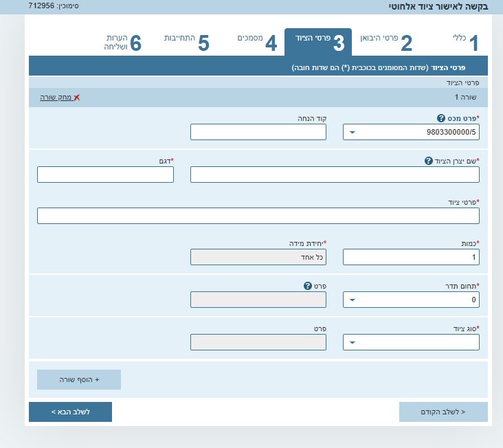Open help icon next to שם יצרן הציוד
The height and width of the screenshot is (448, 503).
click(x=429, y=161)
